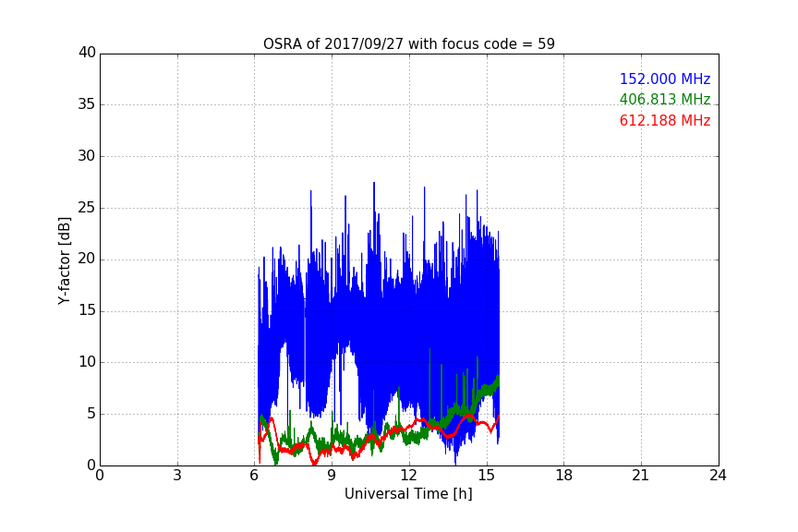Click the y-axis tick label 25

pyautogui.click(x=87, y=207)
